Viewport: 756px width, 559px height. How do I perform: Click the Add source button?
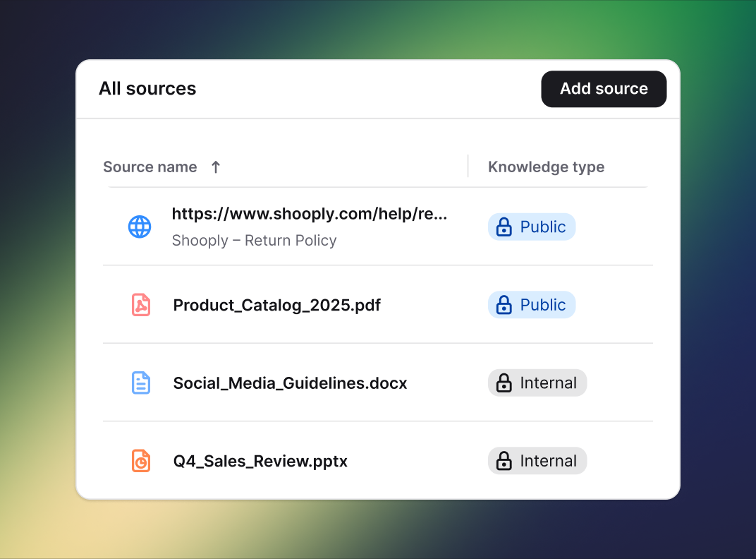click(604, 89)
